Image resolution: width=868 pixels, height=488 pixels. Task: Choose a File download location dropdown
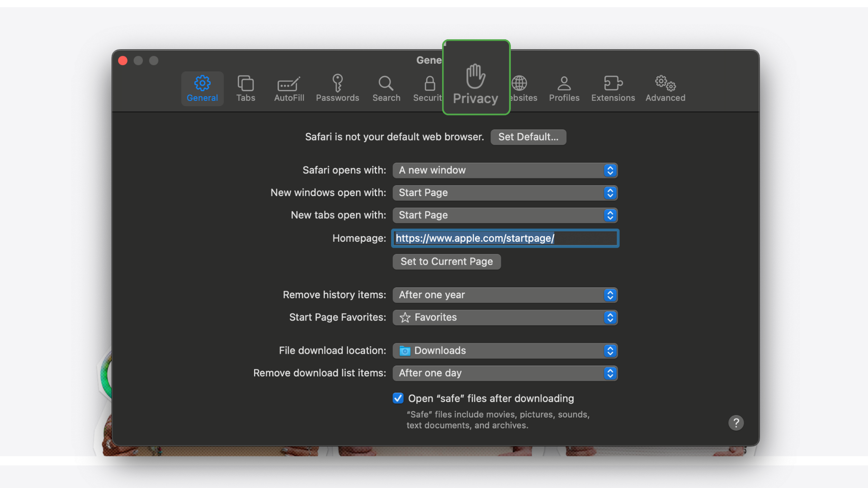click(505, 351)
